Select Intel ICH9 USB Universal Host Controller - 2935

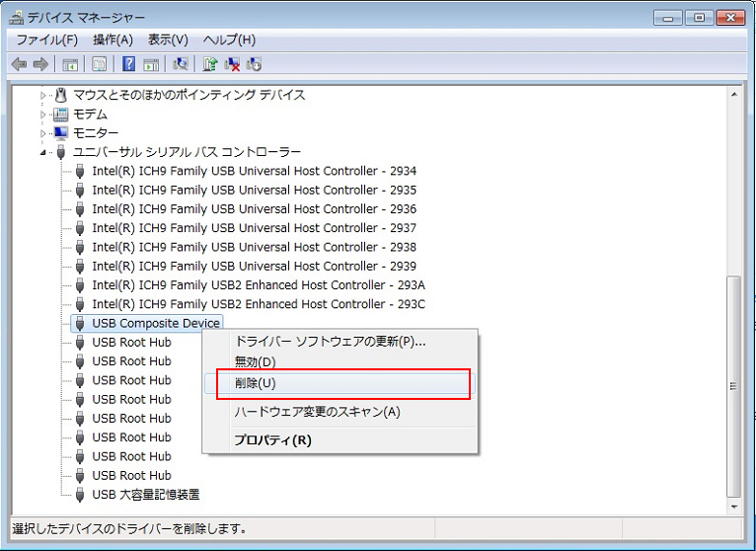click(x=254, y=191)
